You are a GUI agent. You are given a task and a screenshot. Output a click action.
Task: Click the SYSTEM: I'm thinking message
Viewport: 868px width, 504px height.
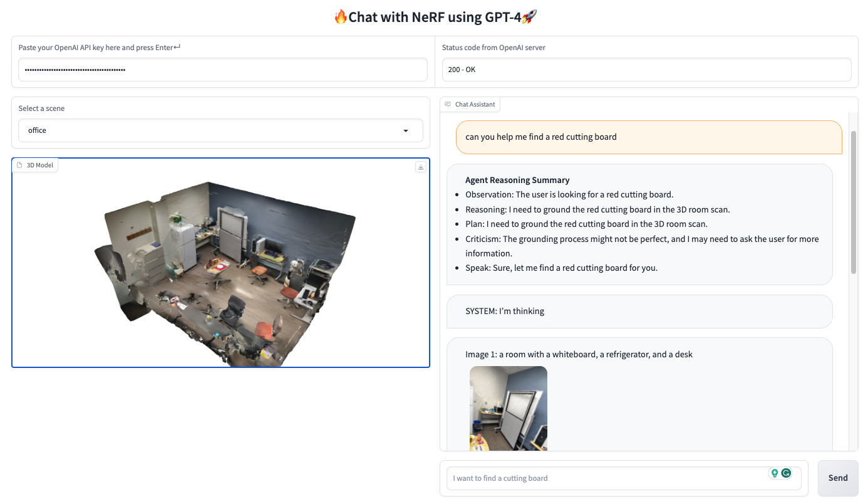pos(639,311)
